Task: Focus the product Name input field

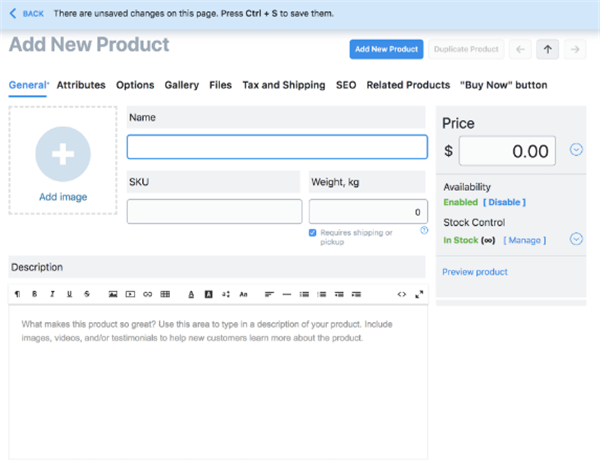Action: click(x=277, y=147)
